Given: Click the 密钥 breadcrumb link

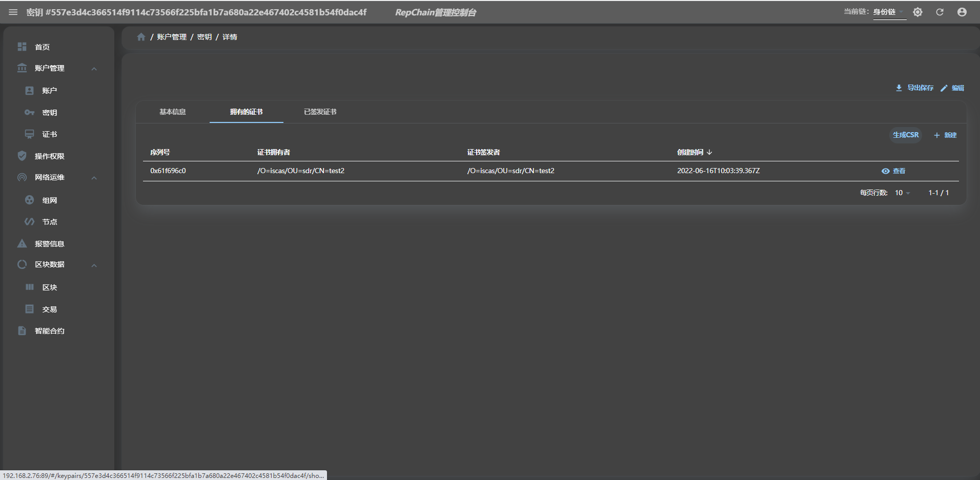Looking at the screenshot, I should [205, 37].
